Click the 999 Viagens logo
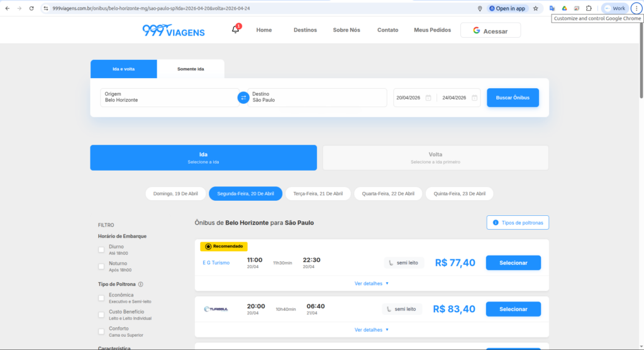644x350 pixels. point(174,30)
